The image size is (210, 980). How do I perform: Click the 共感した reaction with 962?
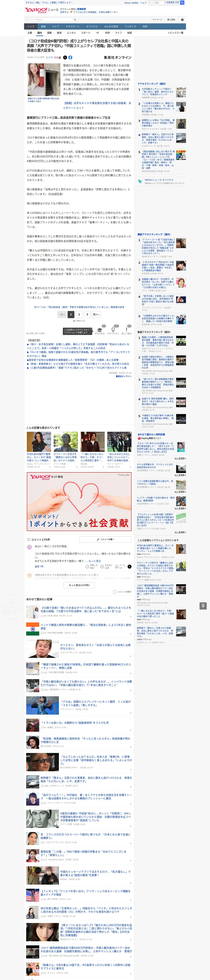point(92,567)
